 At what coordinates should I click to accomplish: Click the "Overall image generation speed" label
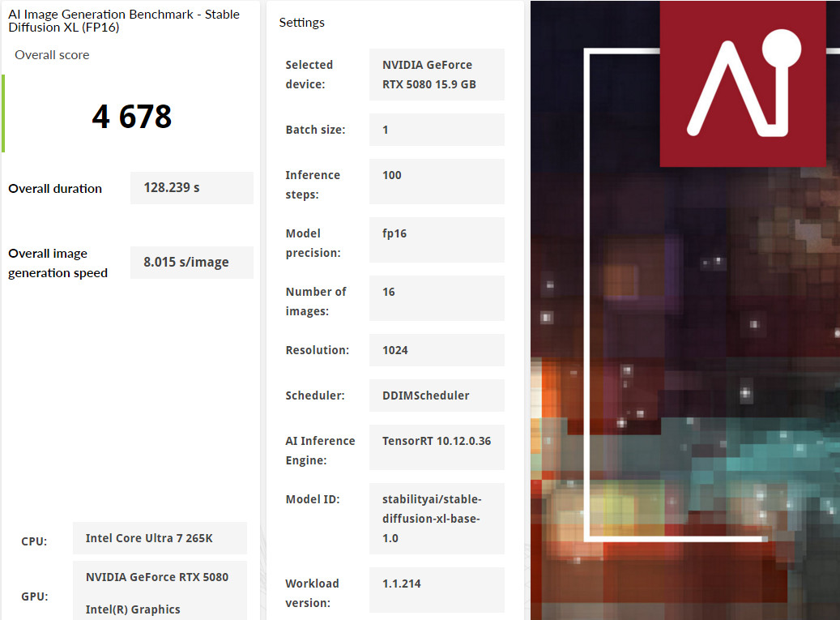[58, 263]
